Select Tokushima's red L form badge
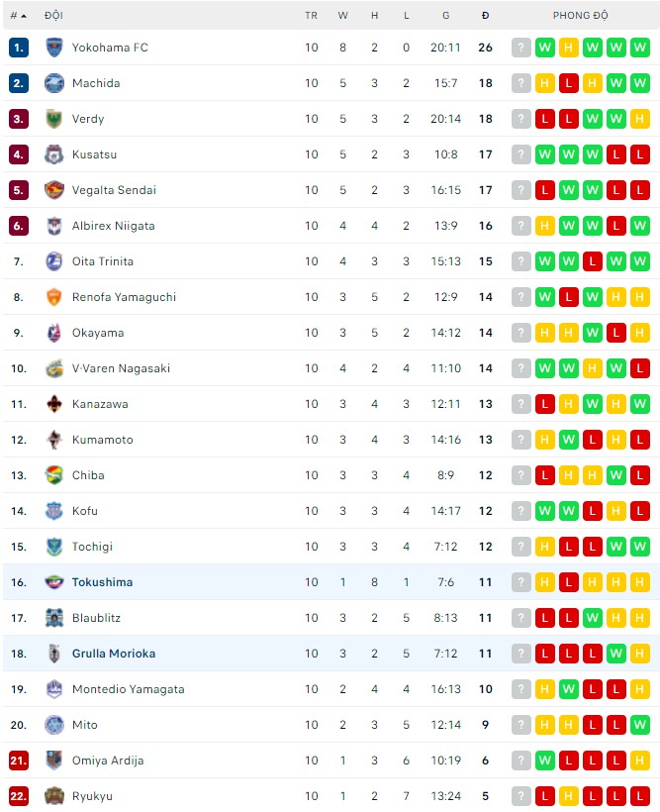Image resolution: width=660 pixels, height=812 pixels. (569, 582)
